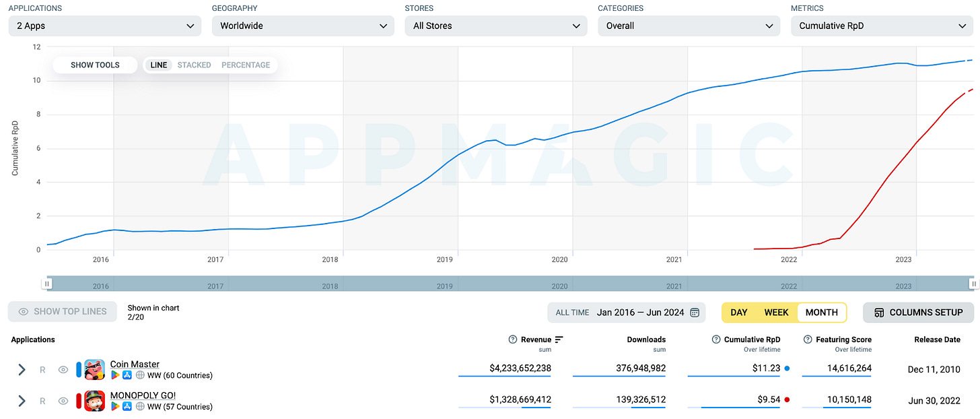Viewport: 980px width, 419px height.
Task: Click the SHOW TOP LINES button
Action: 63,312
